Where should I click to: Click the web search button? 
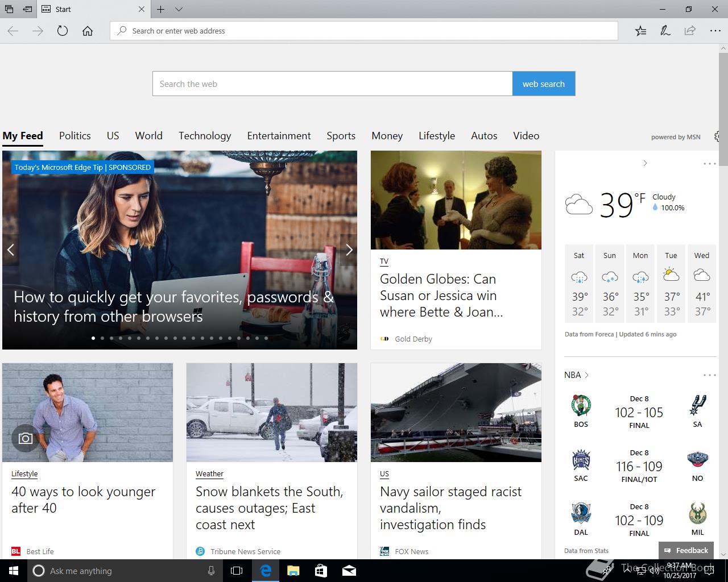pyautogui.click(x=544, y=84)
